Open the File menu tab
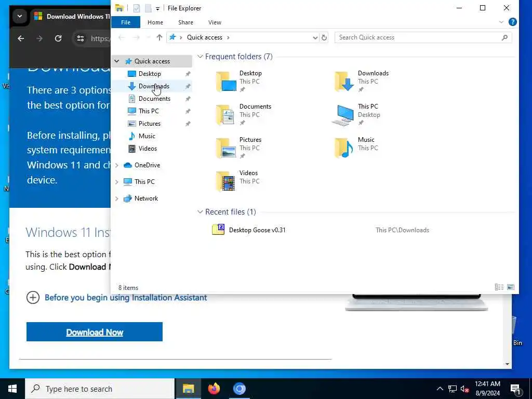The image size is (532, 399). pyautogui.click(x=126, y=22)
